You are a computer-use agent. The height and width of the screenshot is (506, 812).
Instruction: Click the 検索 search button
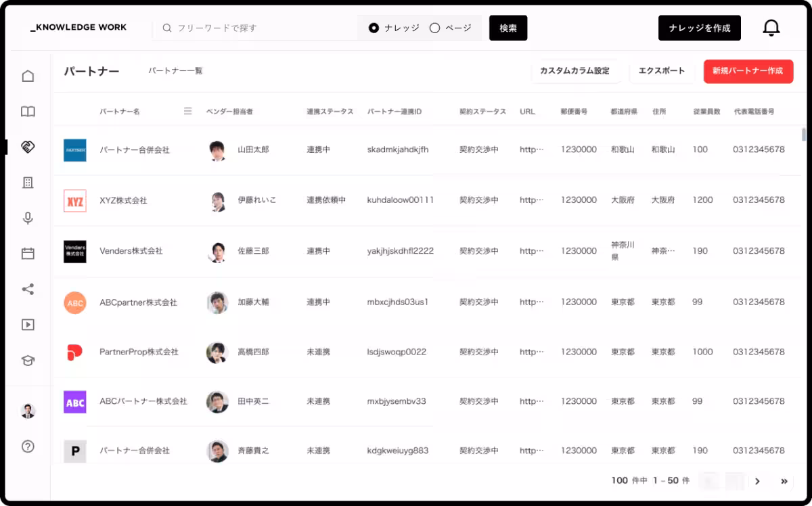(508, 28)
